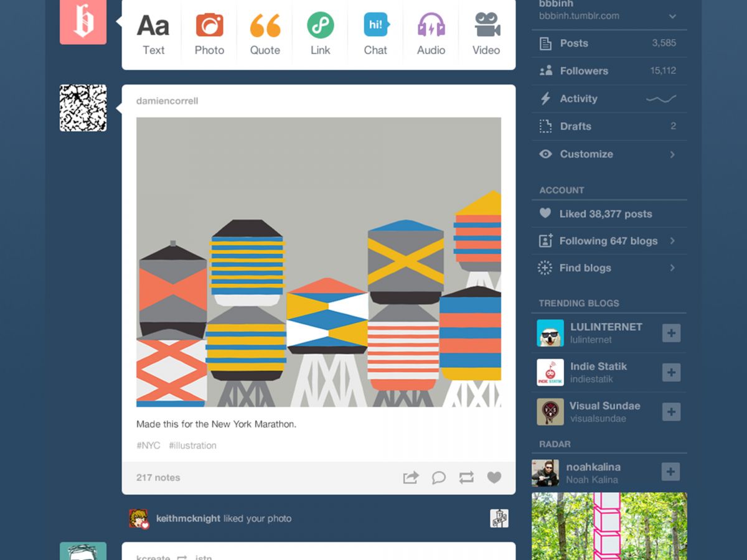The width and height of the screenshot is (747, 560).
Task: Expand the Customize option arrow
Action: (672, 154)
